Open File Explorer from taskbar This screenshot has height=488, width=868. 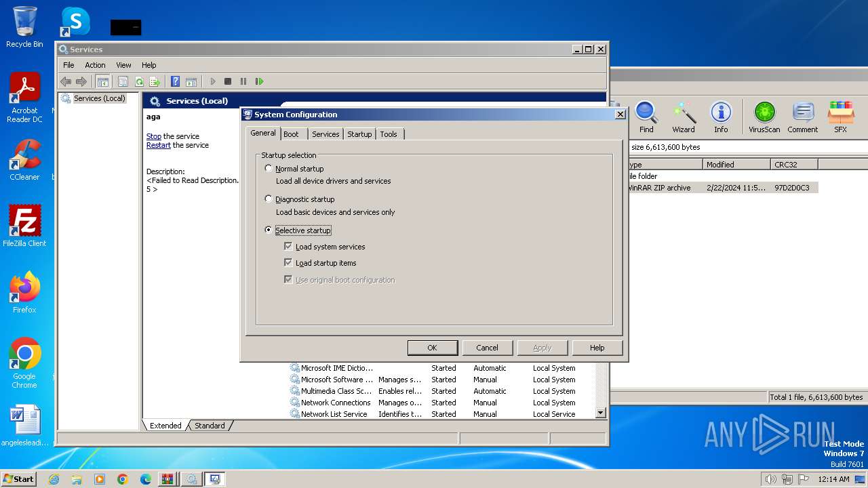click(77, 479)
